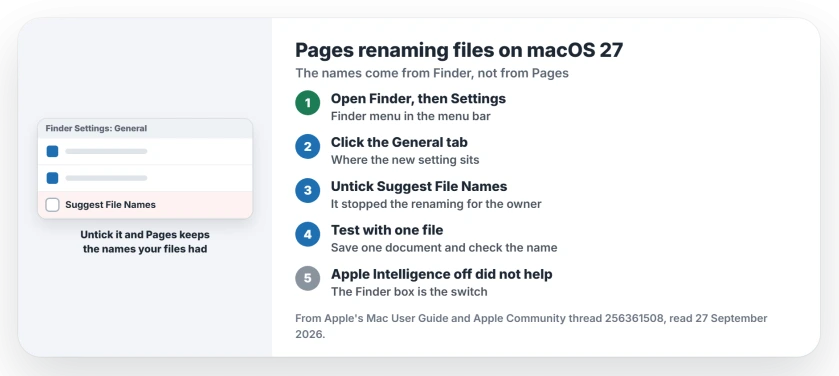This screenshot has width=839, height=376.
Task: Select 'Apple Intelligence off did not help' heading
Action: coord(441,274)
